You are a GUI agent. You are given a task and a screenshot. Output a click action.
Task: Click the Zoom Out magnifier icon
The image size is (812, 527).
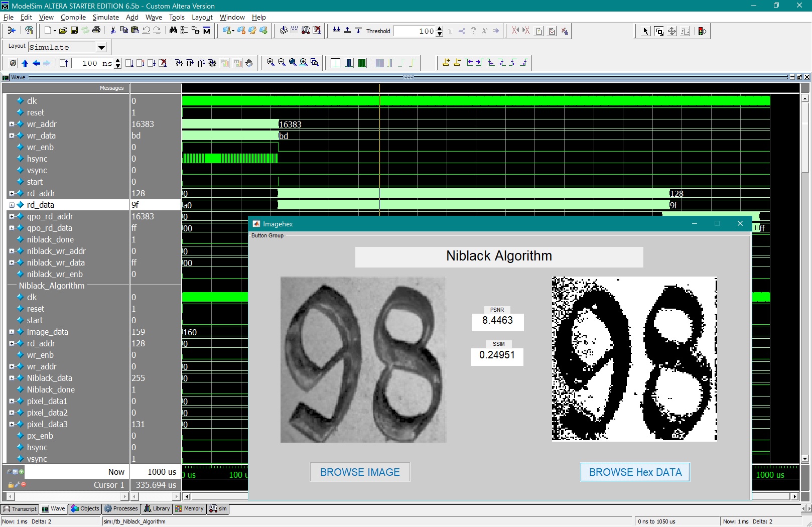click(x=282, y=63)
